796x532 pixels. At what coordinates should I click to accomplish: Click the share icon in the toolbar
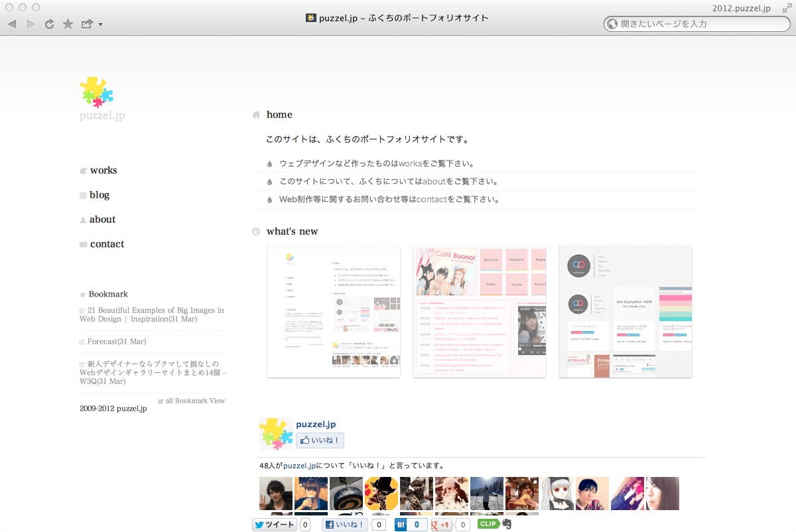[x=87, y=24]
